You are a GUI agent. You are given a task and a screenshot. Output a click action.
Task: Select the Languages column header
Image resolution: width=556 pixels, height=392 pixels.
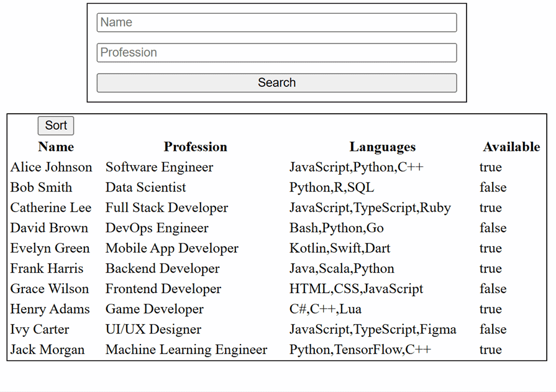click(x=382, y=147)
